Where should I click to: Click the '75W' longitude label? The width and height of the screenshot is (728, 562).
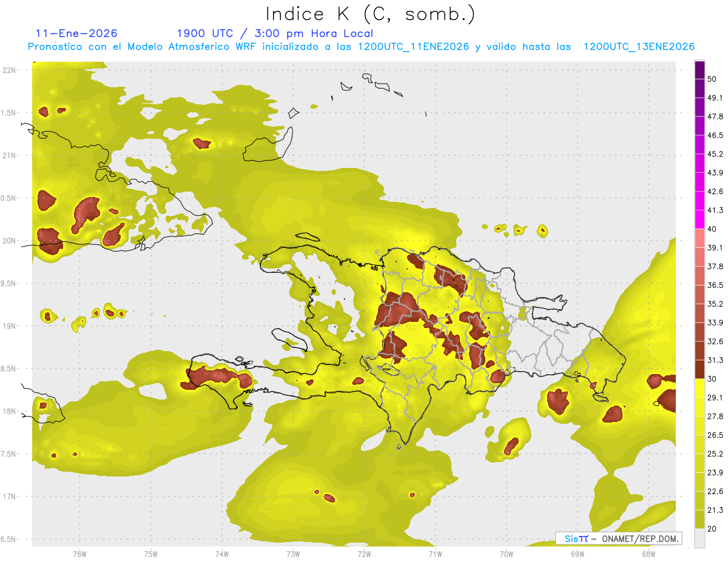pos(150,554)
